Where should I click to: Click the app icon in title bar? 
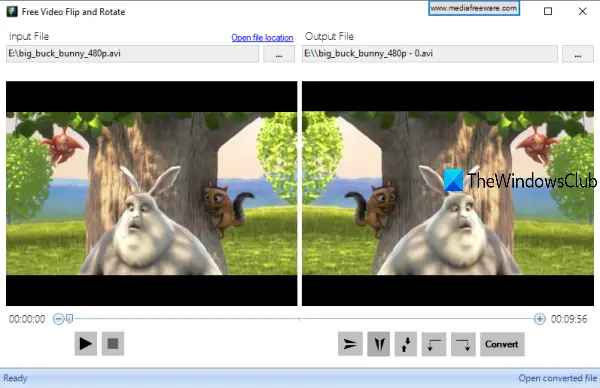coord(12,11)
